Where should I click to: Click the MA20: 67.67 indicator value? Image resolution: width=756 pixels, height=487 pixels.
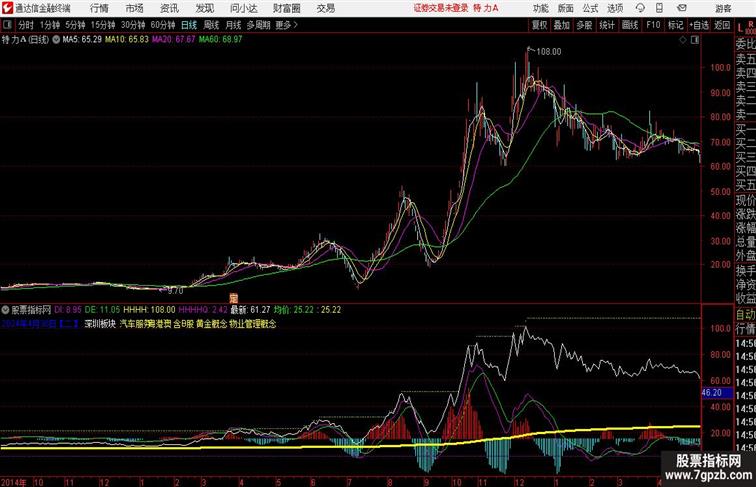pos(174,40)
